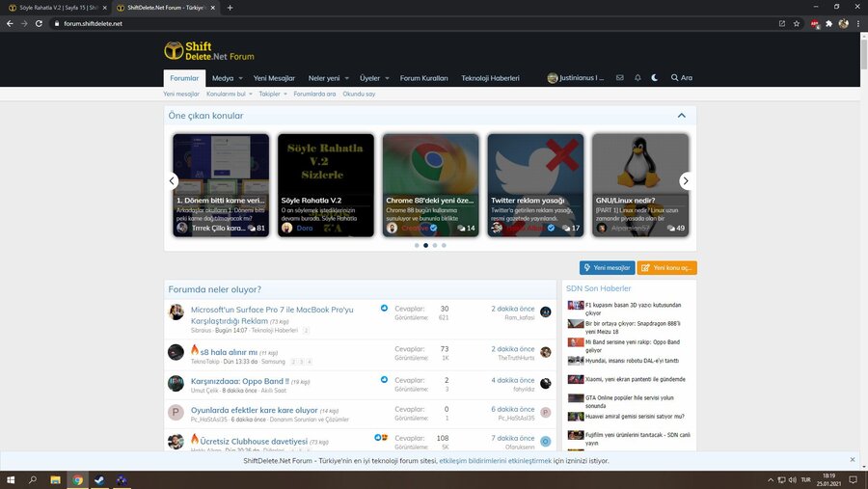868x489 pixels.
Task: Reload the page in Chrome
Action: (39, 24)
